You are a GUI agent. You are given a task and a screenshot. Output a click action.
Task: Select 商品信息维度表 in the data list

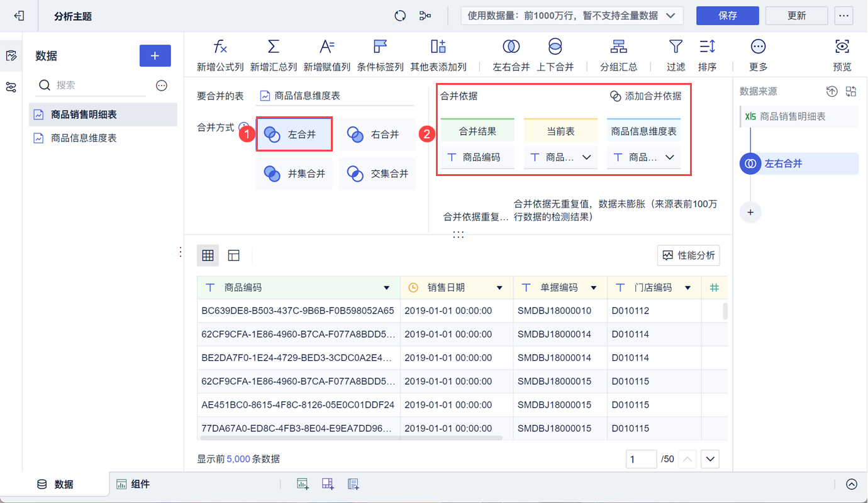(x=103, y=138)
